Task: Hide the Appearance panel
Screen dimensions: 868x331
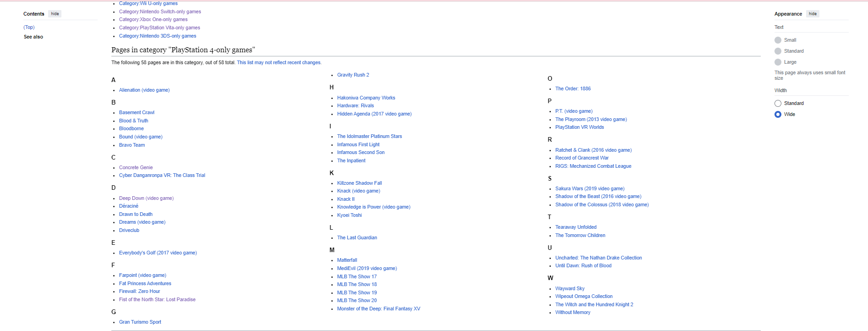Action: coord(813,14)
